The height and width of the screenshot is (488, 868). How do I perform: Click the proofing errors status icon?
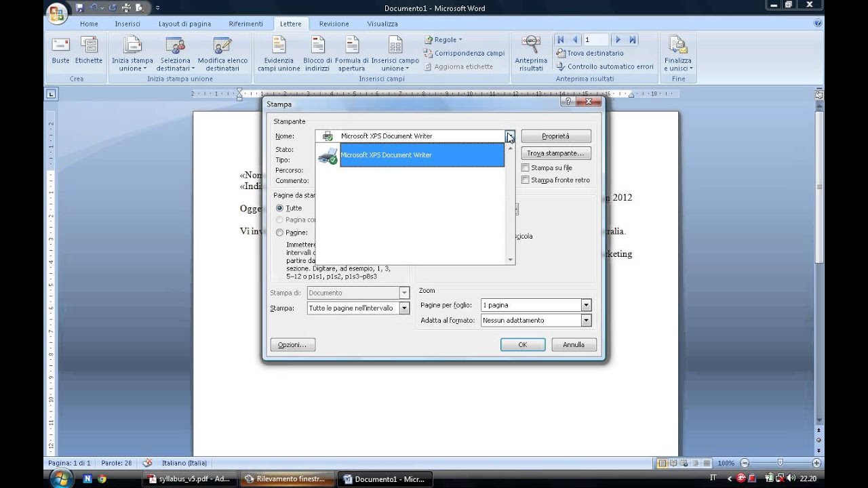point(147,463)
